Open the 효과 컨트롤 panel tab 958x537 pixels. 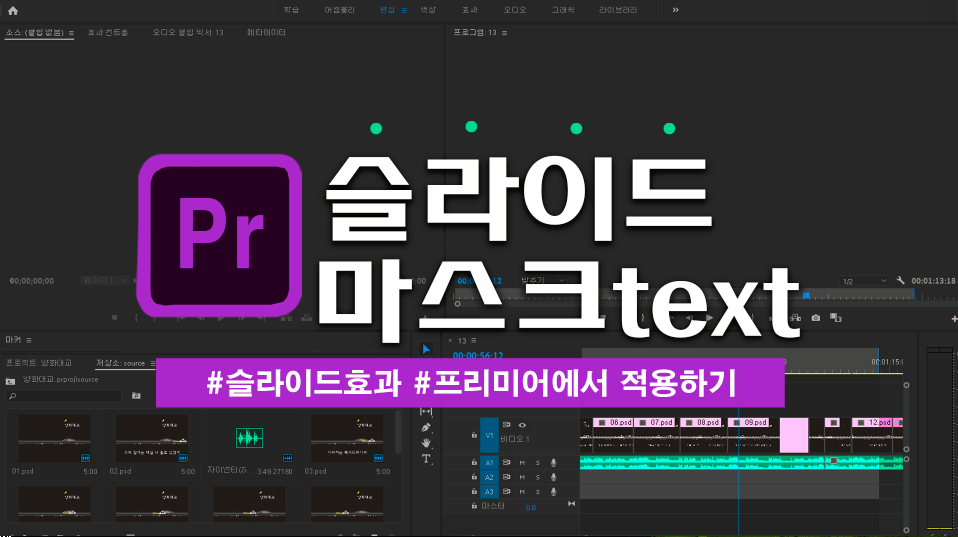click(108, 32)
